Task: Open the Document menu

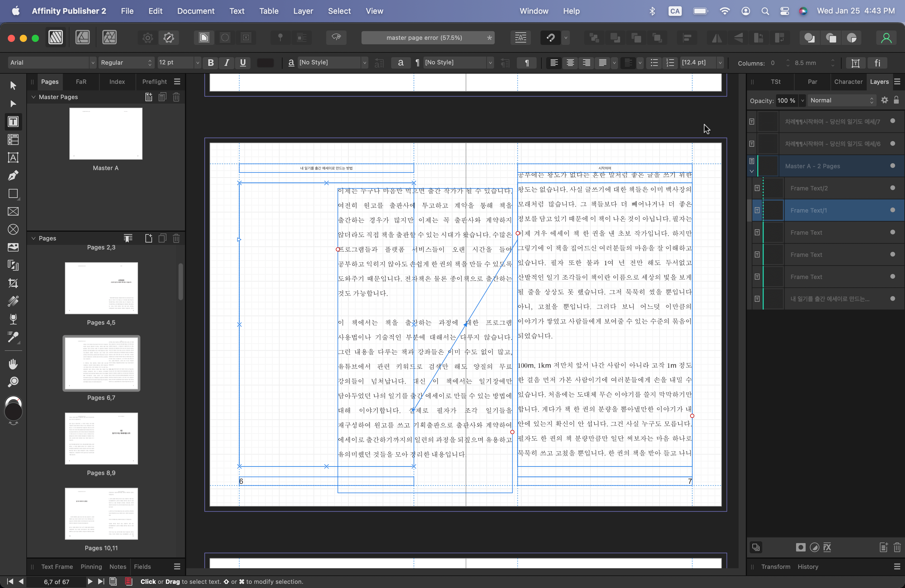Action: pyautogui.click(x=195, y=11)
